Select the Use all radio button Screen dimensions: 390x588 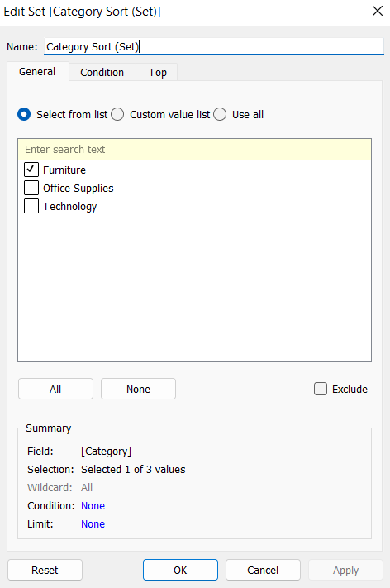220,114
